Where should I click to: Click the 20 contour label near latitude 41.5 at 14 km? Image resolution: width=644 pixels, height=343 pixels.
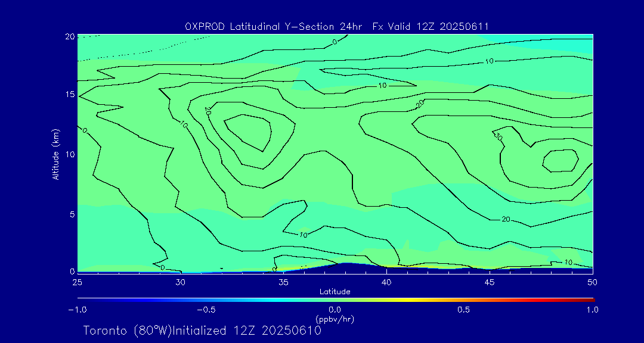pos(420,104)
